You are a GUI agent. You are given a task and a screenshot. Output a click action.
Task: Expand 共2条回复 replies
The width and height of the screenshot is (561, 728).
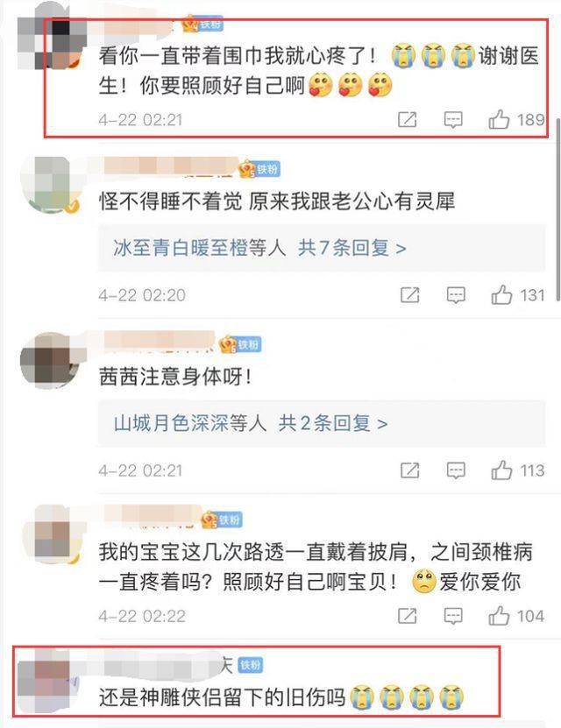tap(333, 423)
